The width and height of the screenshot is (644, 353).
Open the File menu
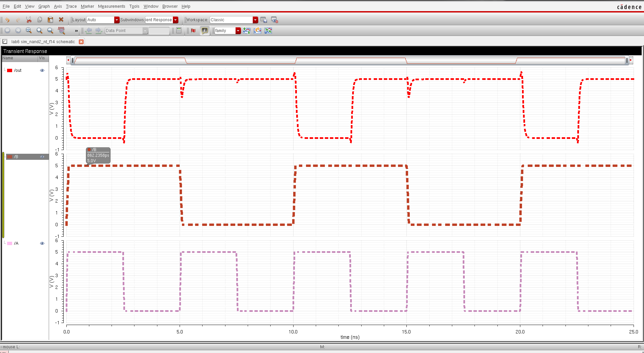point(6,6)
